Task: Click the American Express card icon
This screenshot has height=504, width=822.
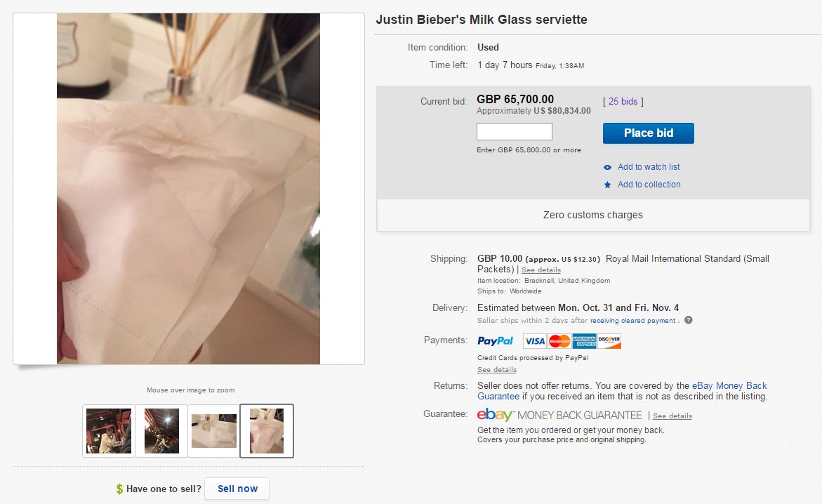Action: coord(584,341)
